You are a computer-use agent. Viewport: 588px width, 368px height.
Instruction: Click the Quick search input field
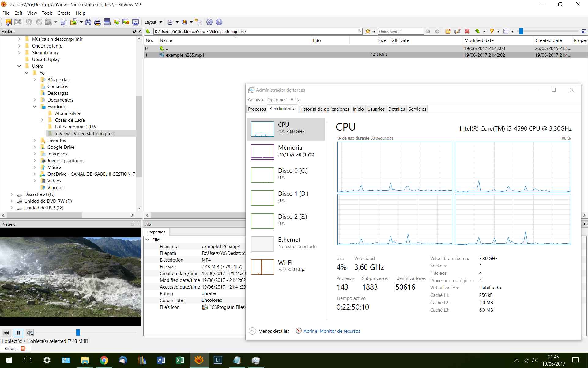400,31
